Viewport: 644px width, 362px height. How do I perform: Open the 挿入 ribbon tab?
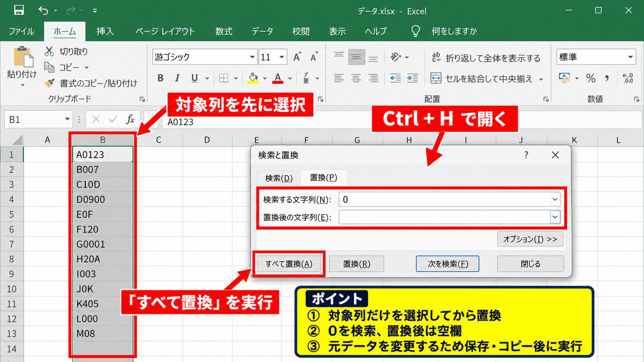105,31
